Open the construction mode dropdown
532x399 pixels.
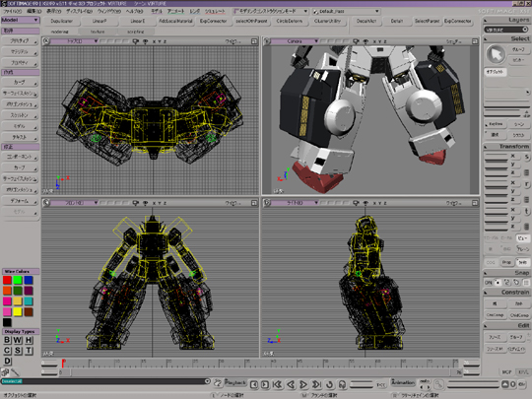(x=271, y=11)
